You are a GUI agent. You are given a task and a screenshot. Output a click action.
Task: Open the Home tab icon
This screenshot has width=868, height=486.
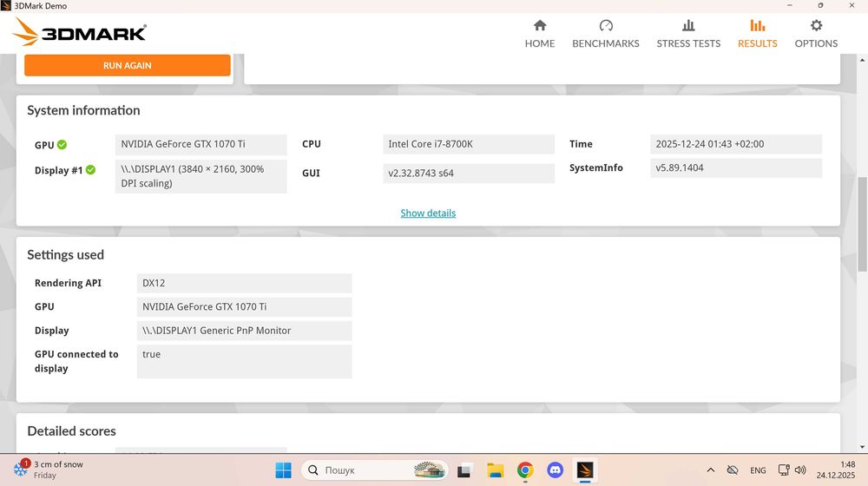540,25
